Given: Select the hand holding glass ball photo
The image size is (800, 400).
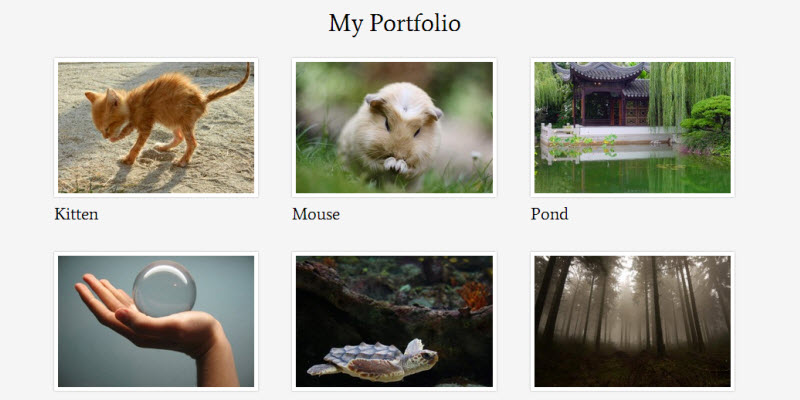Looking at the screenshot, I should [156, 321].
